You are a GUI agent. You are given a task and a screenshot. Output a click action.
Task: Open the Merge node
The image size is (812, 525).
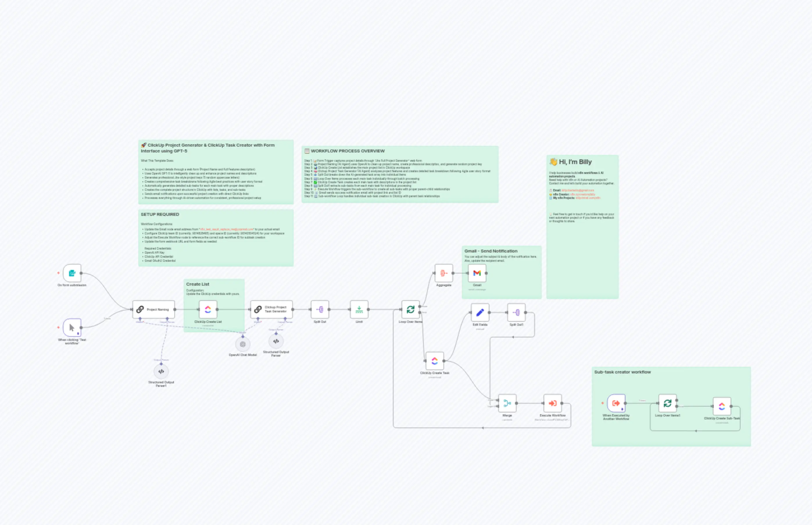(507, 403)
